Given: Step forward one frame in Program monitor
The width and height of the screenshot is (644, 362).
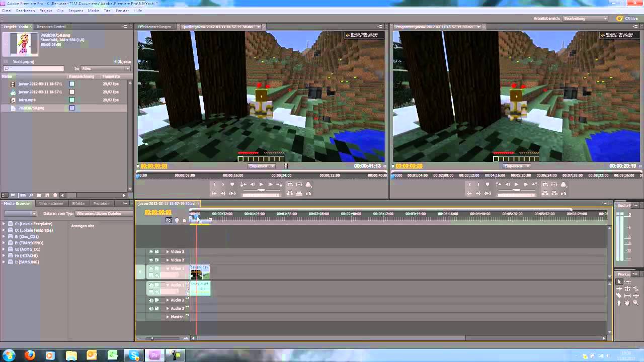Looking at the screenshot, I should click(x=525, y=185).
